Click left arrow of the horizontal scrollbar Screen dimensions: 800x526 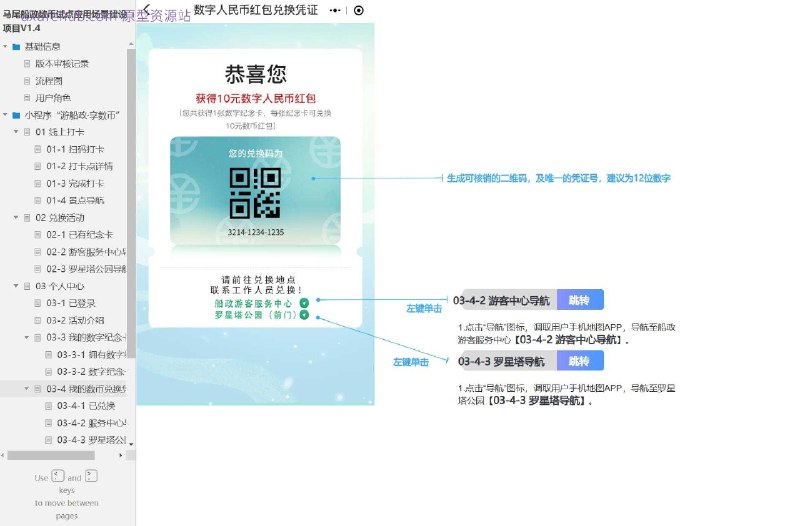4,455
